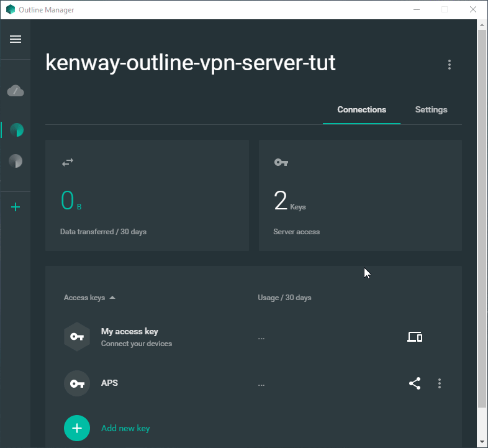Viewport: 488px width, 448px height.
Task: Switch to the Connections tab
Action: 361,109
